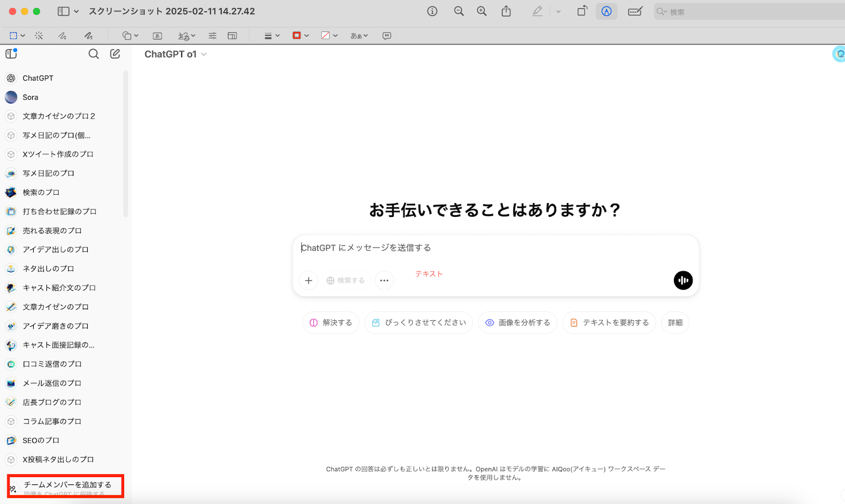Open the Adjust Color sliders tool
The height and width of the screenshot is (504, 845).
(212, 36)
